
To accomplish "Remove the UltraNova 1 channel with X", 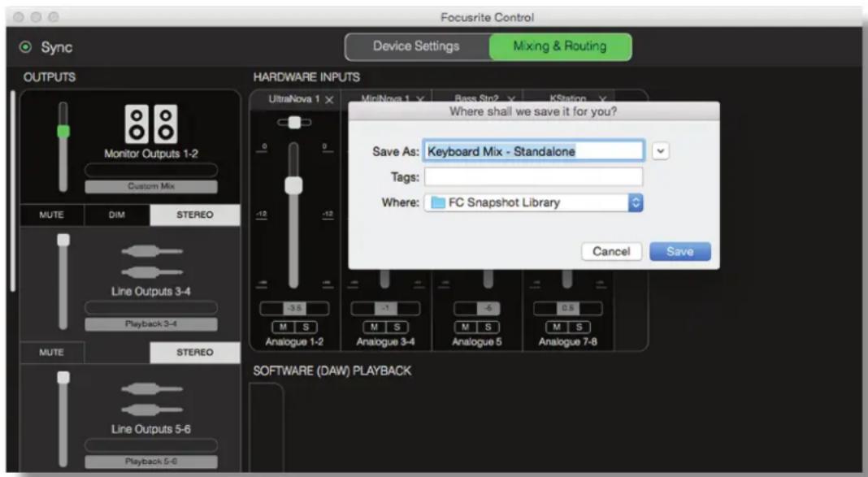I will click(329, 100).
